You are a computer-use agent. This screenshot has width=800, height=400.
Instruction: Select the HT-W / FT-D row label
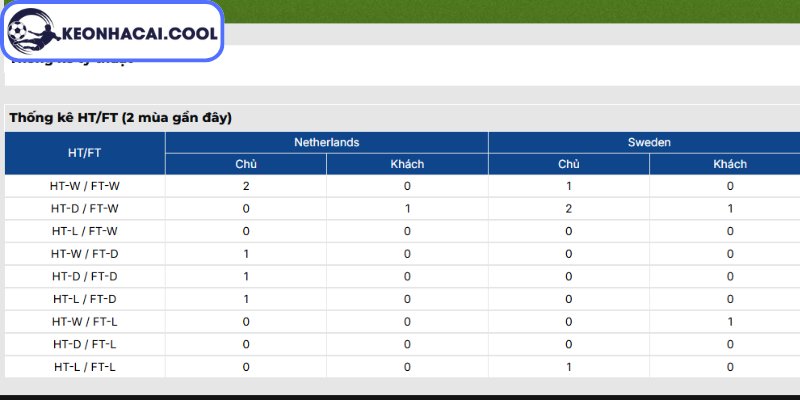coord(85,254)
